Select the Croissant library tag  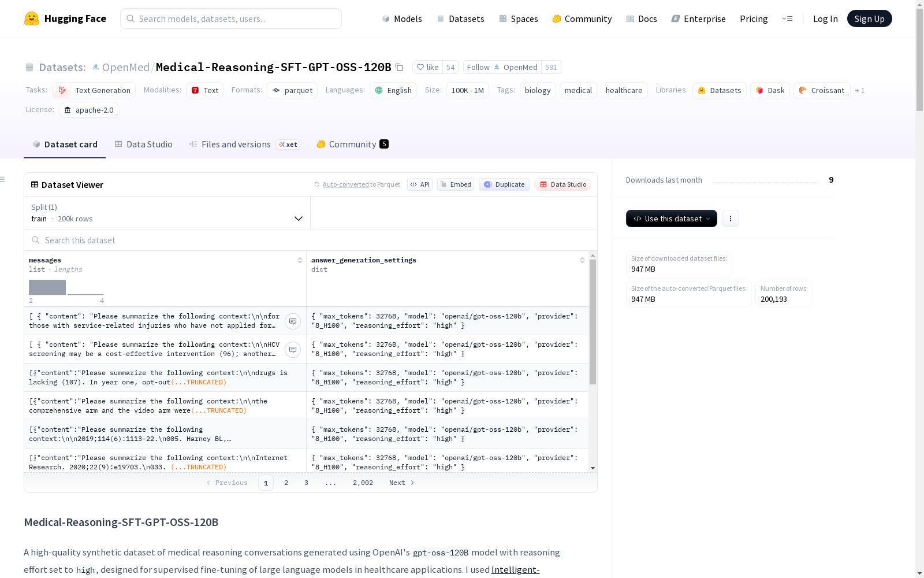coord(822,90)
